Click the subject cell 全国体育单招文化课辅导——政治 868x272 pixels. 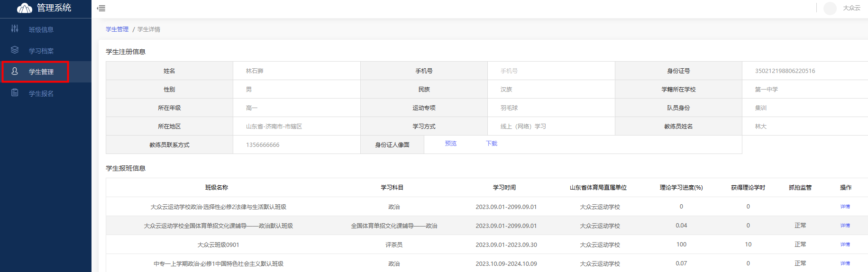pos(394,226)
